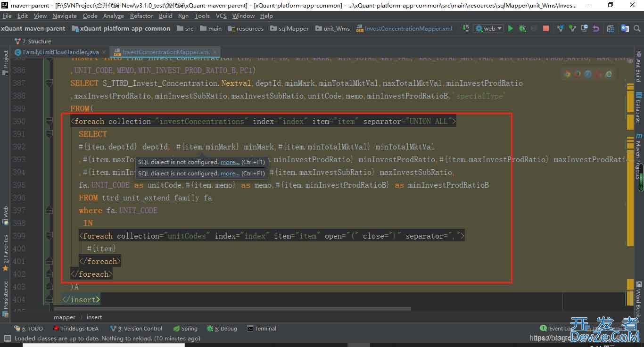Click 'mapper' in the editor breadcrumb
This screenshot has width=644, height=347.
64,317
